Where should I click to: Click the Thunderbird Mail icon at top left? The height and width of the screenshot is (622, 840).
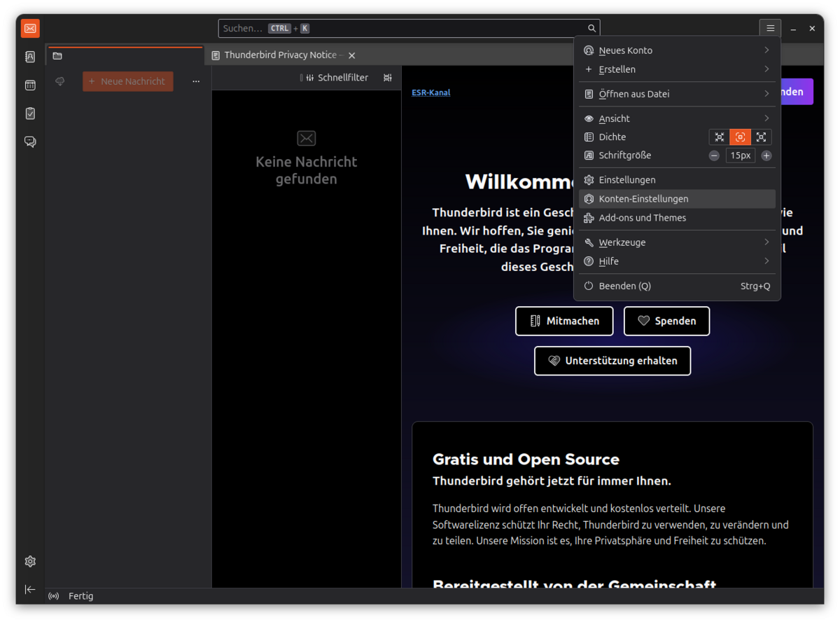[x=30, y=28]
